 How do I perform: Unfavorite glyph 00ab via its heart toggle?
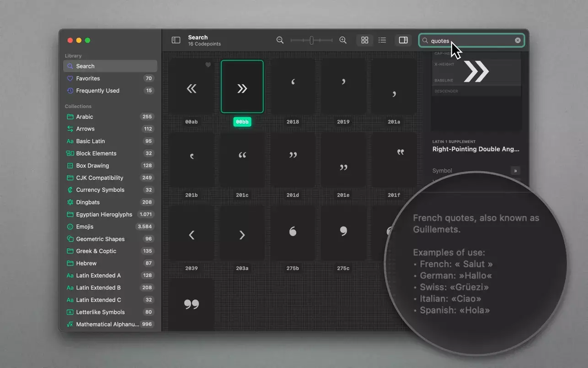[208, 65]
